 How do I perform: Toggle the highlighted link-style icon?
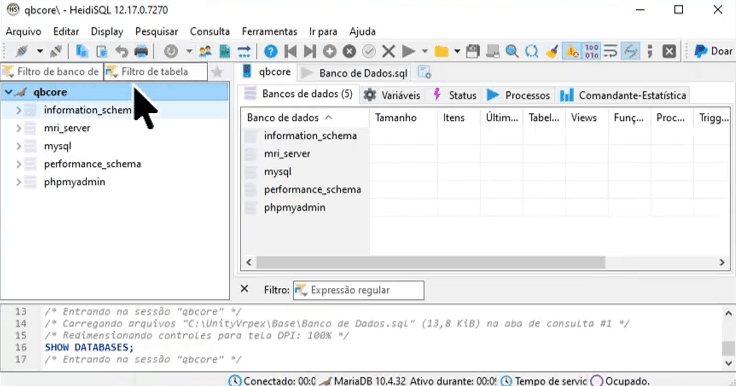click(x=630, y=51)
